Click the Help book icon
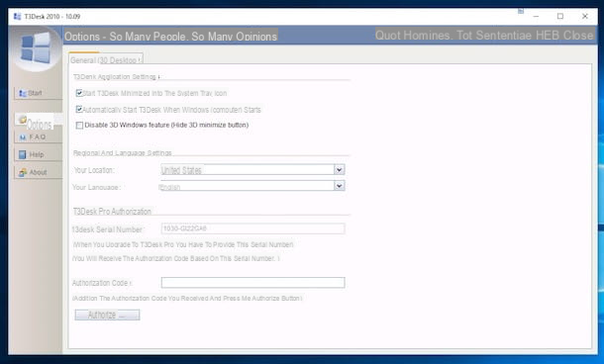This screenshot has width=604, height=364. 23,154
